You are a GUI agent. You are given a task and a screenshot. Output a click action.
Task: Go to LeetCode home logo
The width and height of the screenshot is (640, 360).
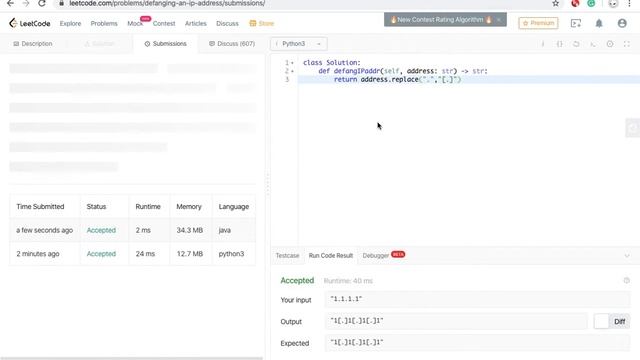click(x=30, y=23)
